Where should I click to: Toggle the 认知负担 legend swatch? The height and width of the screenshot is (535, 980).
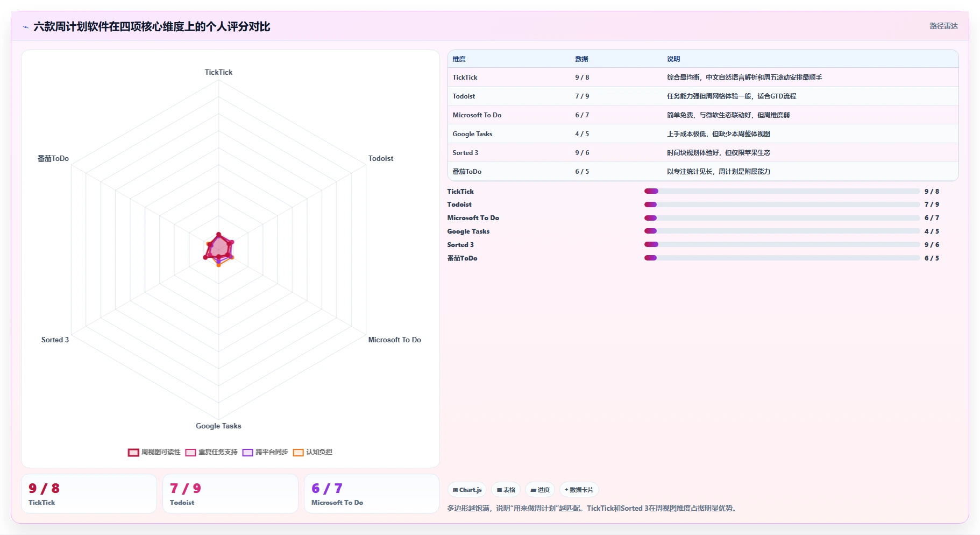tap(298, 453)
